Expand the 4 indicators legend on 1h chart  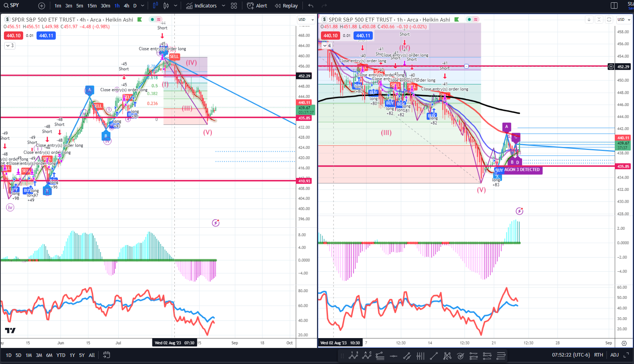[x=327, y=46]
